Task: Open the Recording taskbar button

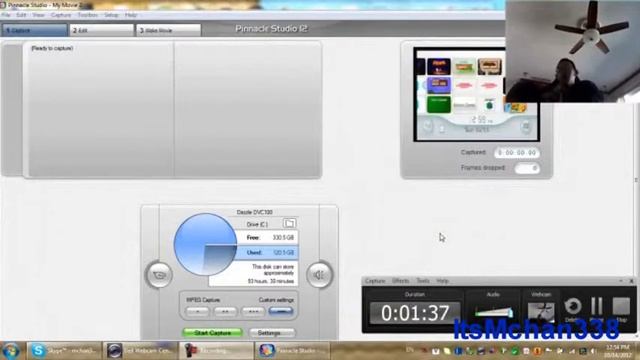Action: point(217,351)
